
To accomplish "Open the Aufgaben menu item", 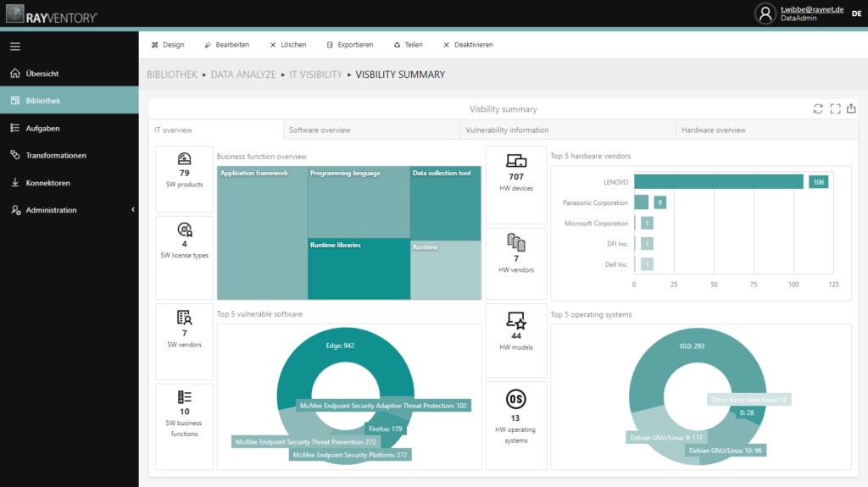I will pyautogui.click(x=70, y=128).
